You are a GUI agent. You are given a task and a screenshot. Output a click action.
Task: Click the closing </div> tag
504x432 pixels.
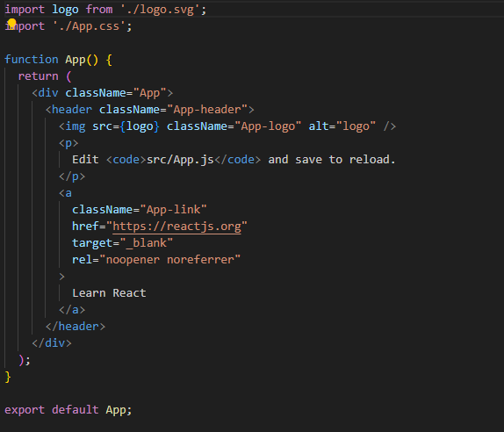52,343
